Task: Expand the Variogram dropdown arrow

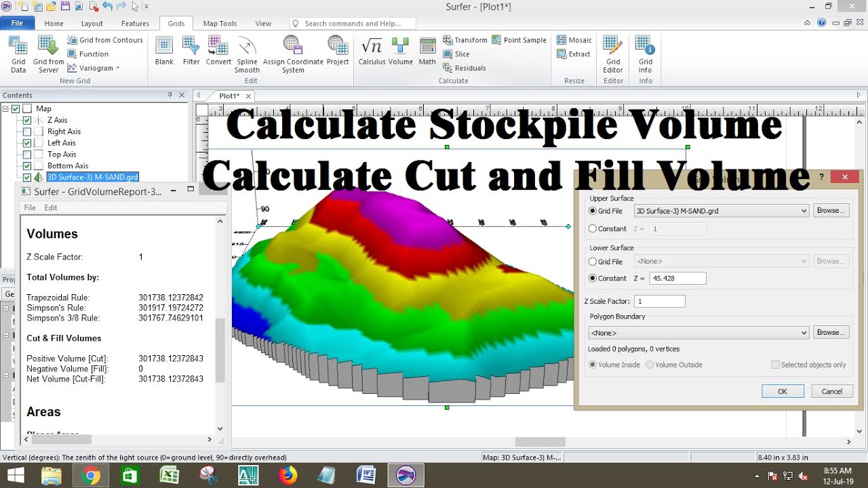Action: point(117,68)
